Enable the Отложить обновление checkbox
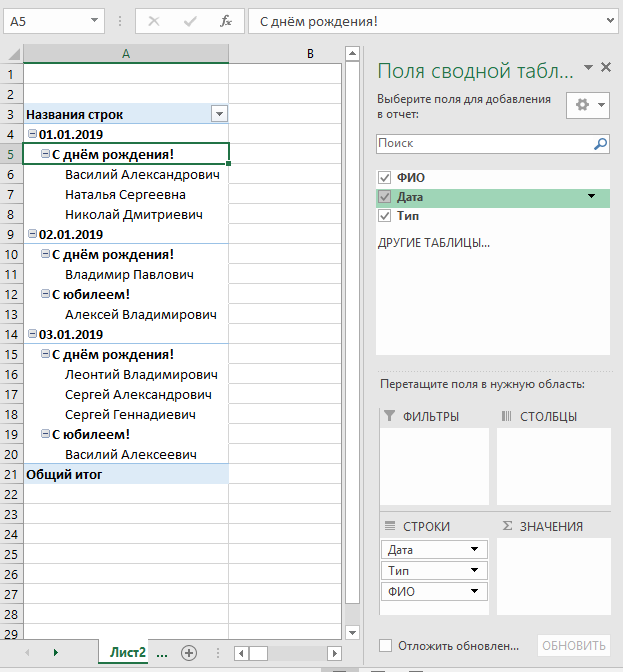Image resolution: width=623 pixels, height=672 pixels. 386,646
